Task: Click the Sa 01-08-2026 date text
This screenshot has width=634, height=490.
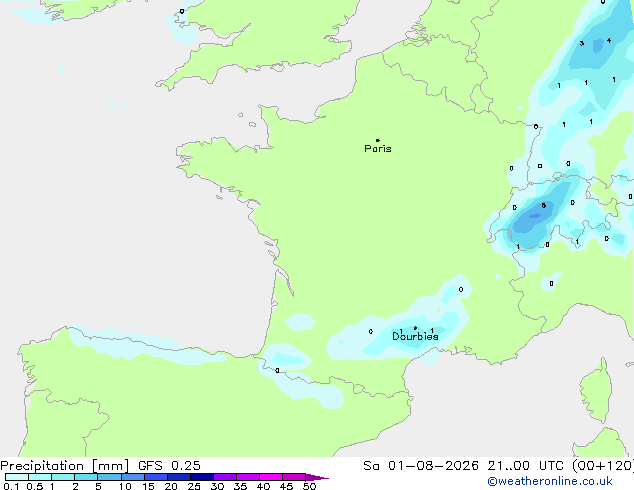Action: point(421,466)
